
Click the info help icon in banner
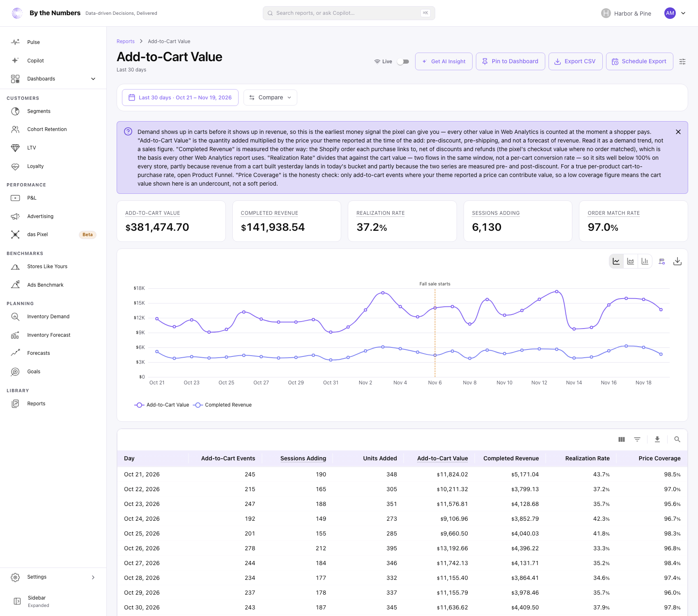tap(128, 131)
